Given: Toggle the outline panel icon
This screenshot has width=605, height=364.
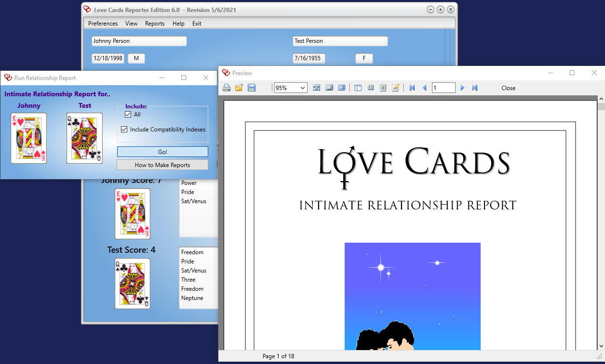Looking at the screenshot, I should click(x=358, y=88).
